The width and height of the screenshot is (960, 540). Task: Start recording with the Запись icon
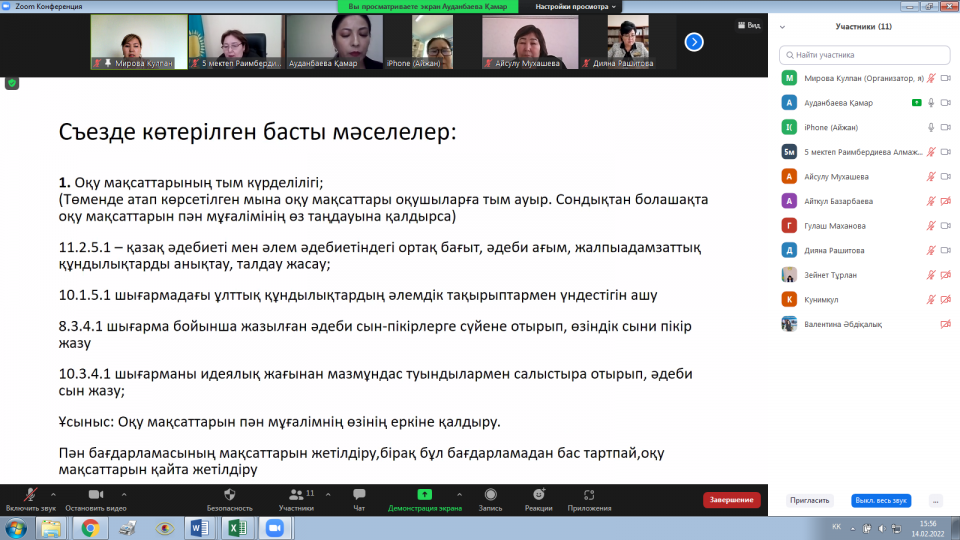coord(490,494)
